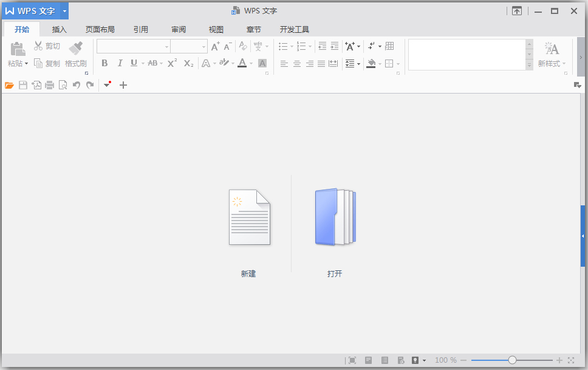Select the Format Painter (格式刷) brush
588x370 pixels.
click(76, 48)
